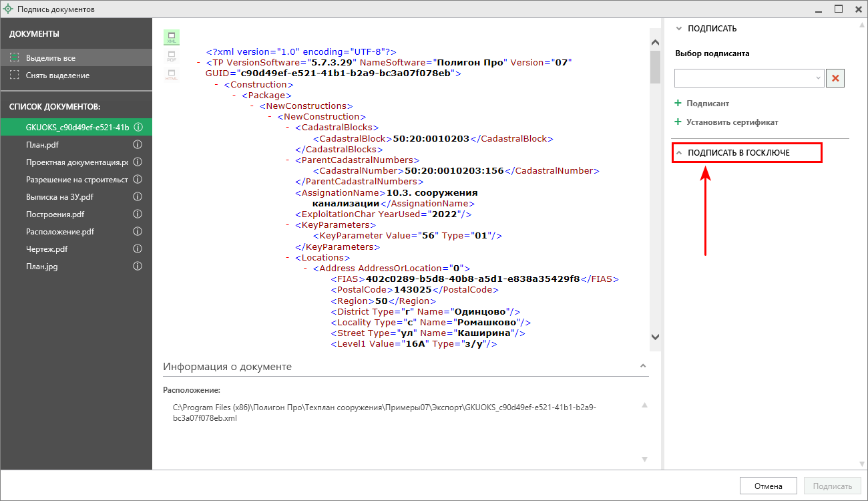This screenshot has width=868, height=501.
Task: Click Выделить все to select documents
Action: click(x=50, y=58)
